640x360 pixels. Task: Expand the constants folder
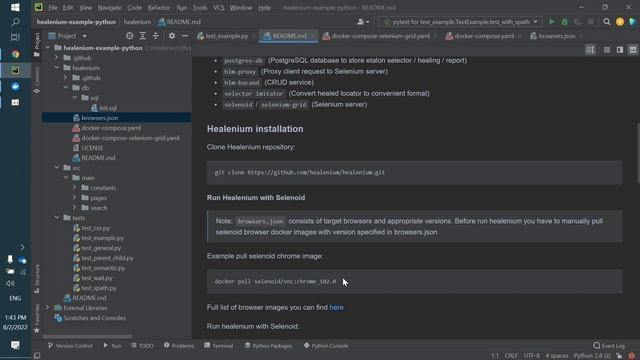(75, 188)
